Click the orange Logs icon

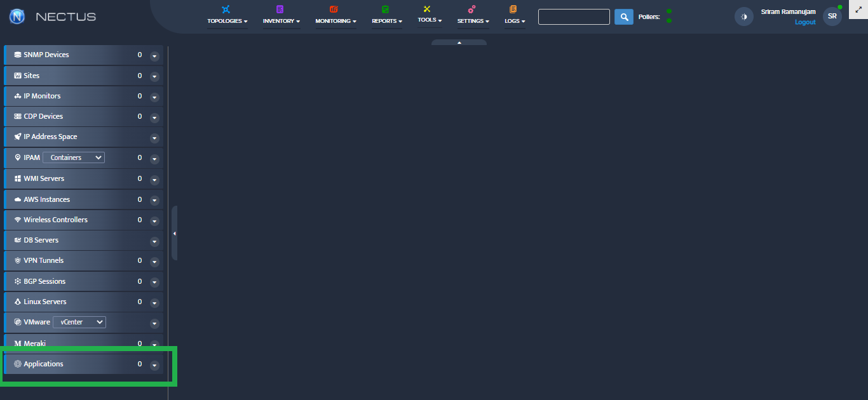pos(513,9)
